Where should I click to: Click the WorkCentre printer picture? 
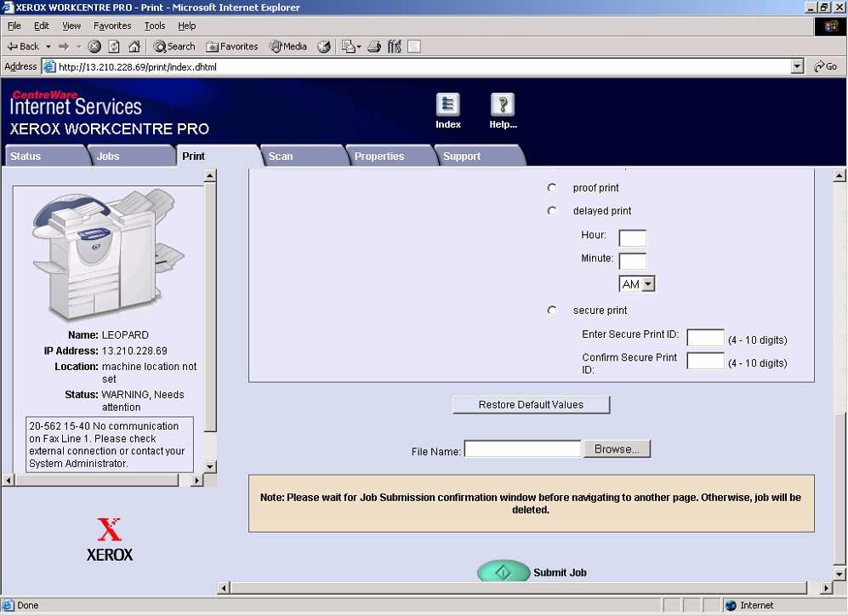coord(108,254)
